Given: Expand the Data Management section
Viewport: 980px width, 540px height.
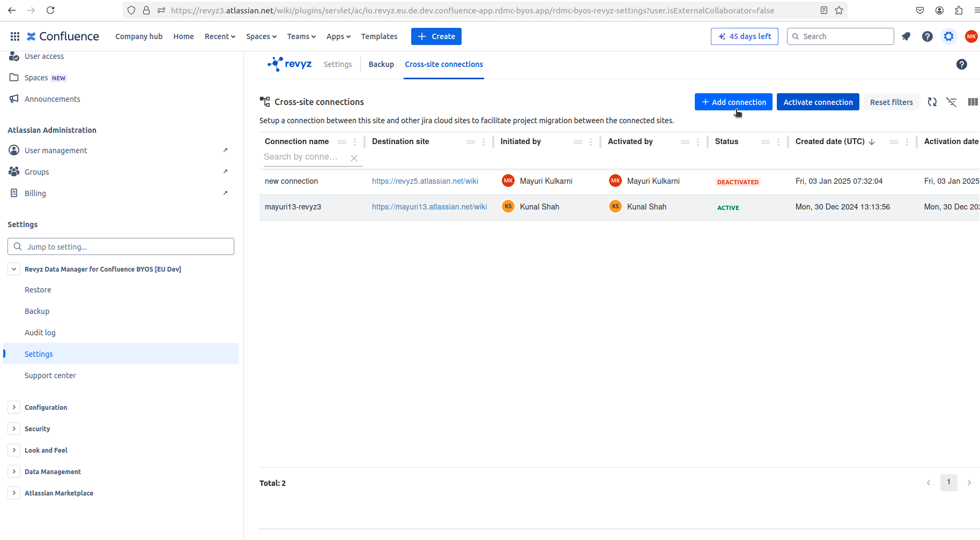Looking at the screenshot, I should click(x=14, y=471).
